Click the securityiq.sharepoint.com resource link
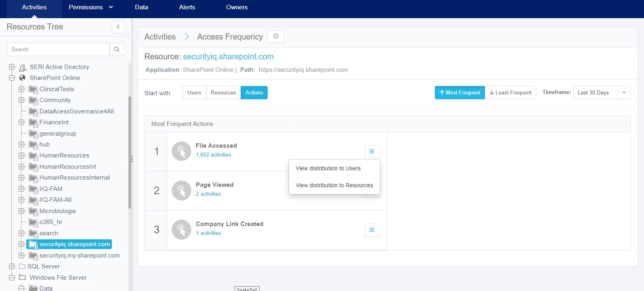 tap(228, 57)
